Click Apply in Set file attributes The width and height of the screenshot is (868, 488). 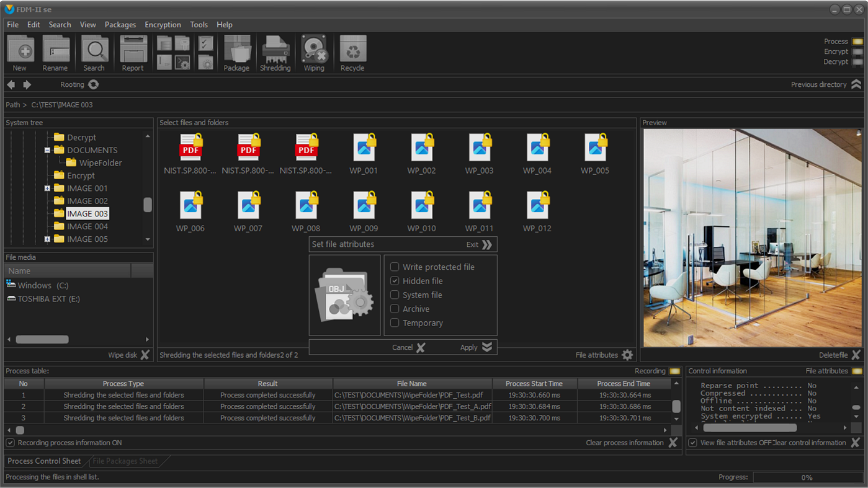point(475,348)
